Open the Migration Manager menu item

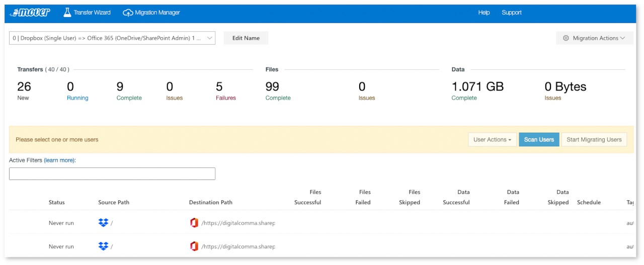151,13
